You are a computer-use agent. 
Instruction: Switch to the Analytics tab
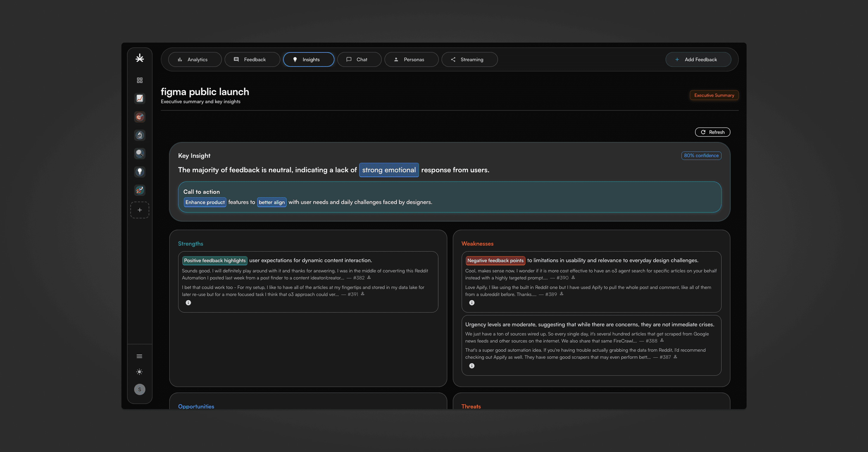[195, 59]
